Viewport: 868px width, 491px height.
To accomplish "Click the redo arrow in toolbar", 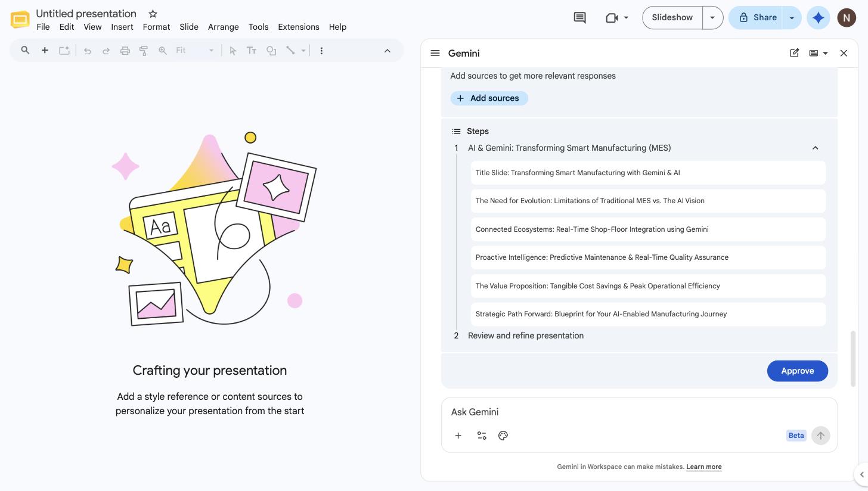I will click(x=106, y=51).
